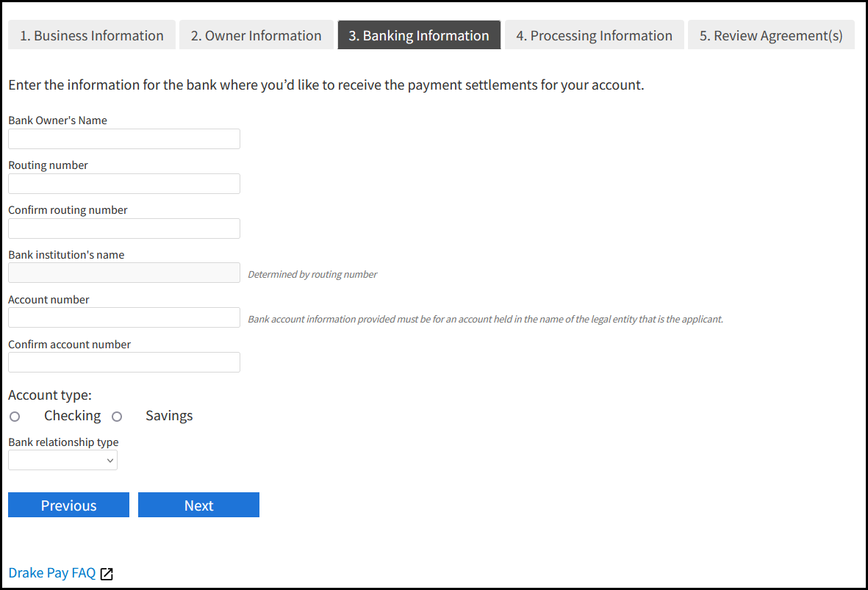
Task: Click the Next button
Action: 198,505
